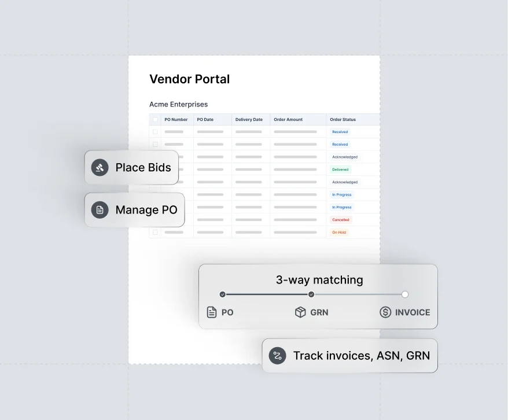Click the PO Number column header

[176, 120]
